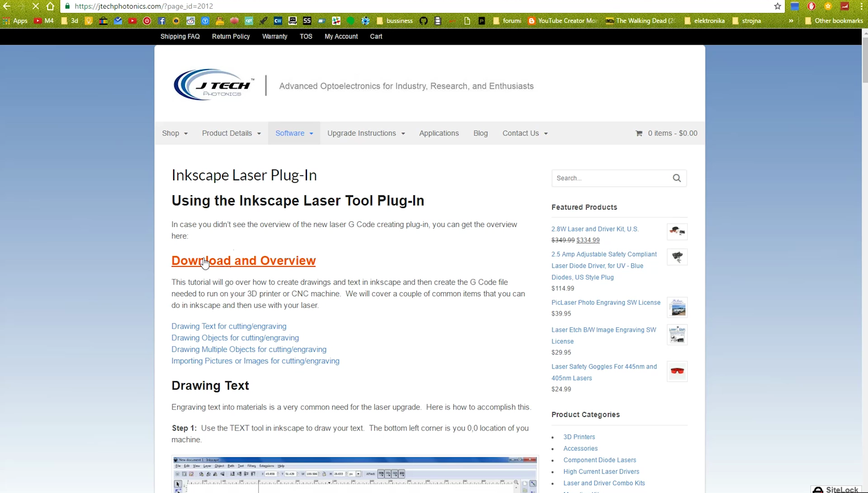Open the Slack bookmark icon
This screenshot has height=493, width=868.
coord(336,21)
